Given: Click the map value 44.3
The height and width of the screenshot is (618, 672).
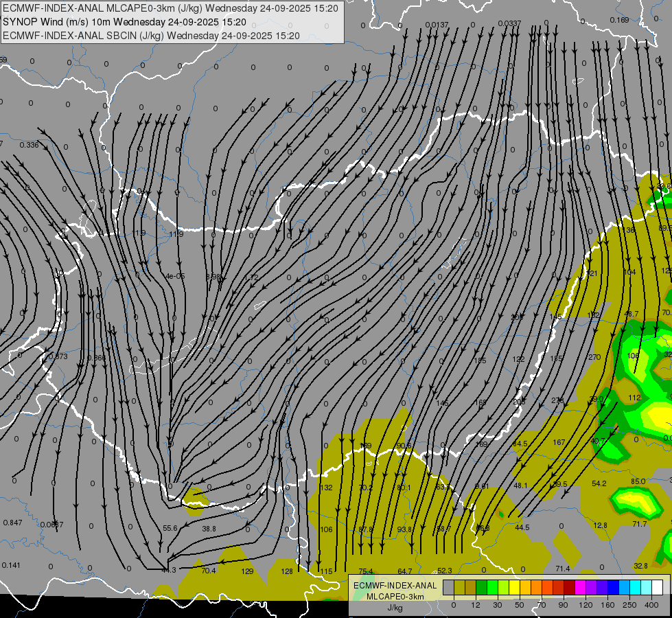Looking at the screenshot, I should pos(169,570).
